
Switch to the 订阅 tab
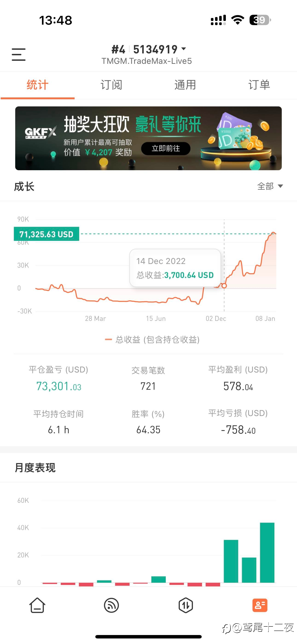click(x=111, y=85)
